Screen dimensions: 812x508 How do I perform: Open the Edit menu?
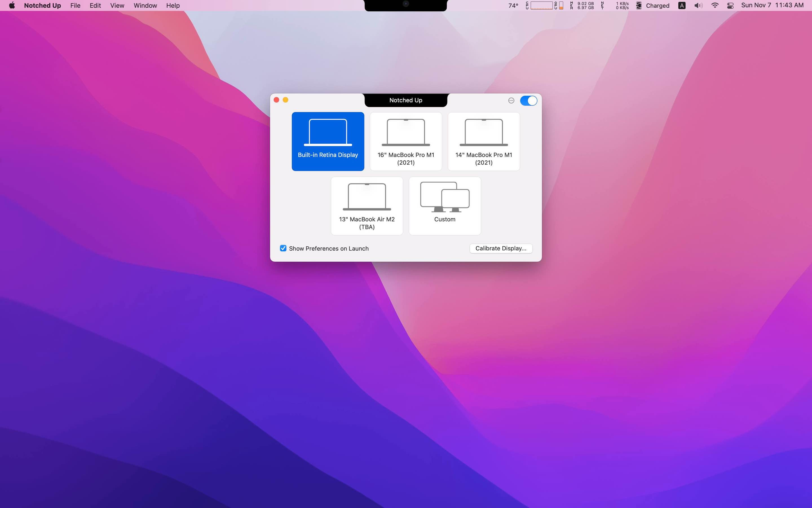click(95, 5)
